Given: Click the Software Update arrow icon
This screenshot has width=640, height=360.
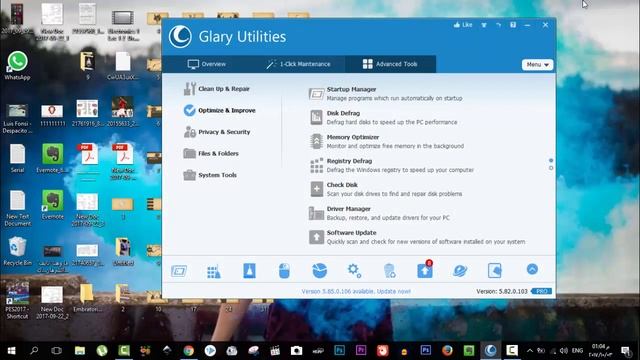Looking at the screenshot, I should tap(316, 237).
